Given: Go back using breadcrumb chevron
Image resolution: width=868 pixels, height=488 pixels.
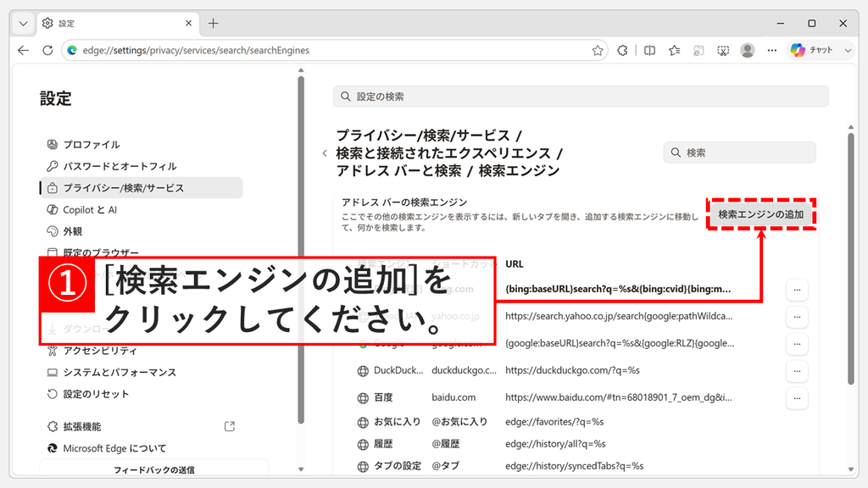Looking at the screenshot, I should tap(325, 153).
